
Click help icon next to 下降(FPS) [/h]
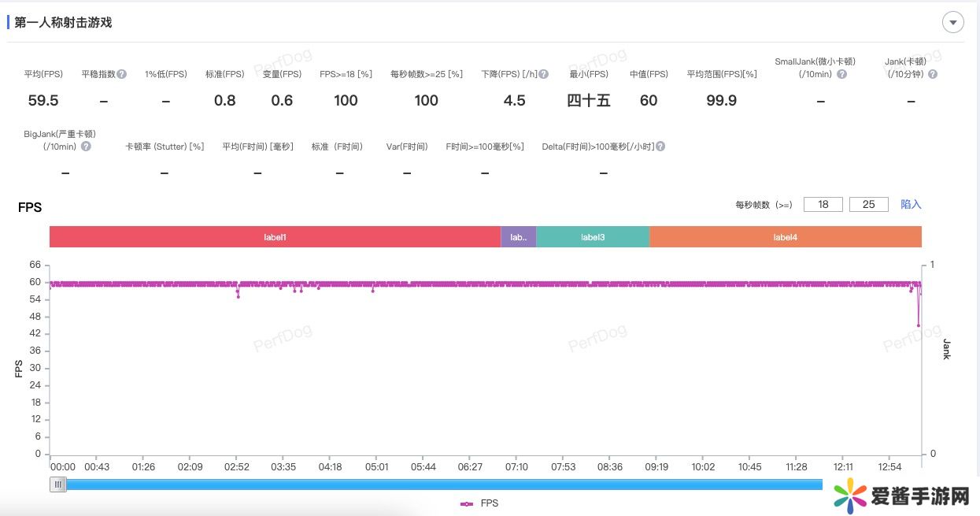click(544, 74)
